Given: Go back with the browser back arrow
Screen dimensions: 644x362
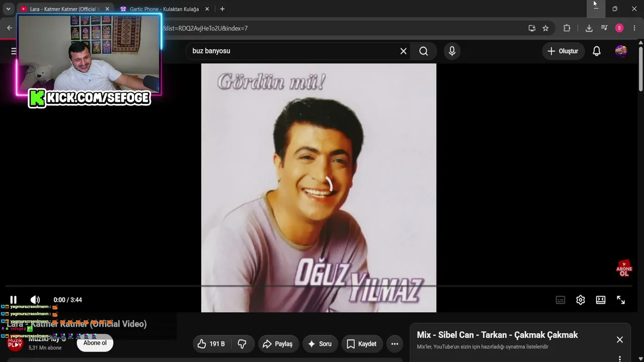Looking at the screenshot, I should [x=10, y=28].
